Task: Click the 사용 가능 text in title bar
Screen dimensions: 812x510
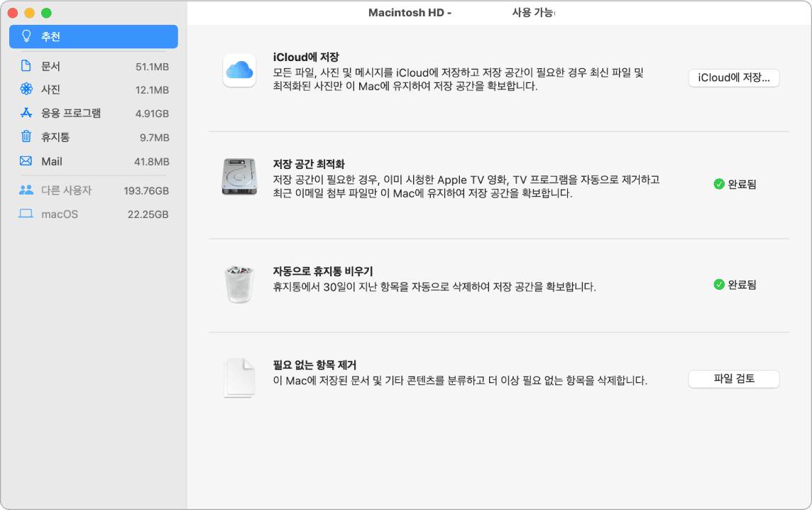Action: click(533, 13)
